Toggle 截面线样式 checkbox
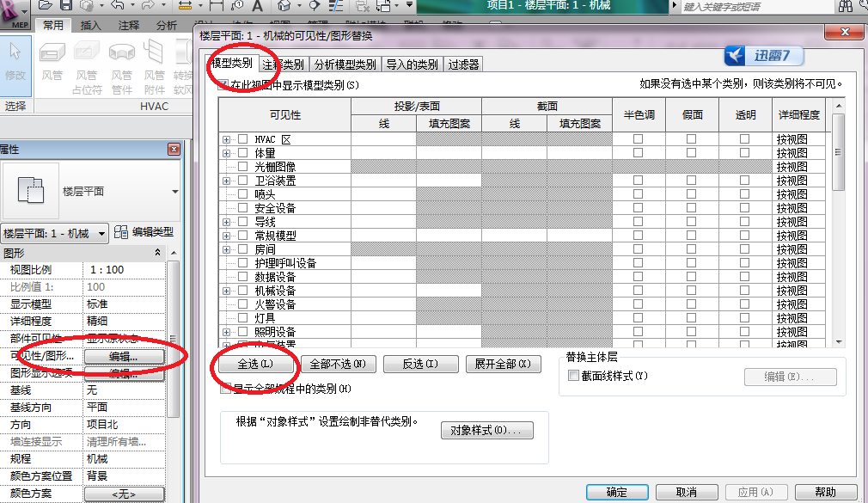Viewport: 868px width, 503px height. [573, 376]
